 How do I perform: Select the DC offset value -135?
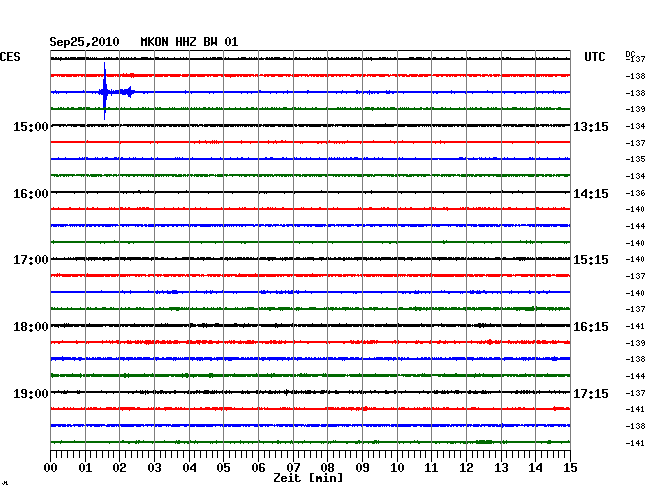click(x=635, y=159)
